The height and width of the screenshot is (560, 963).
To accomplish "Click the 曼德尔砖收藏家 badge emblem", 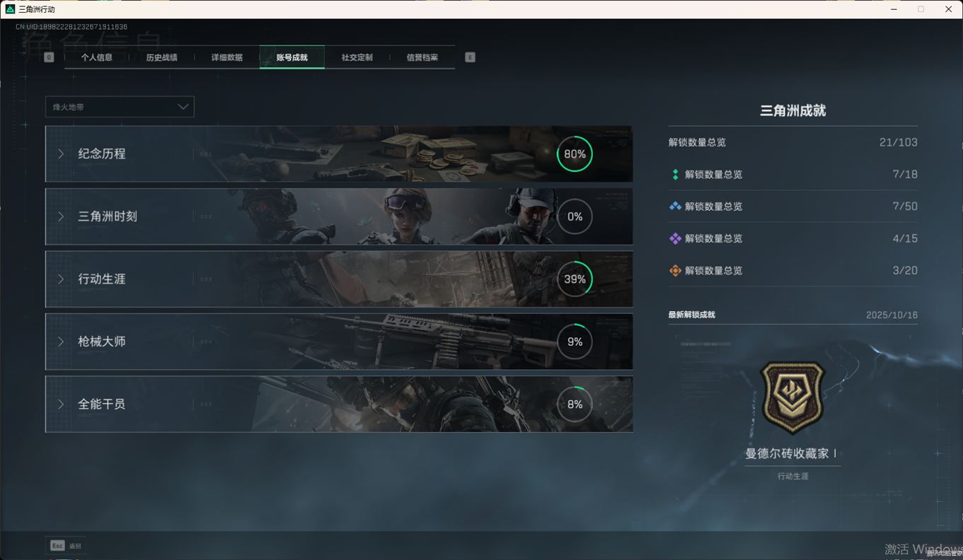I will click(792, 397).
